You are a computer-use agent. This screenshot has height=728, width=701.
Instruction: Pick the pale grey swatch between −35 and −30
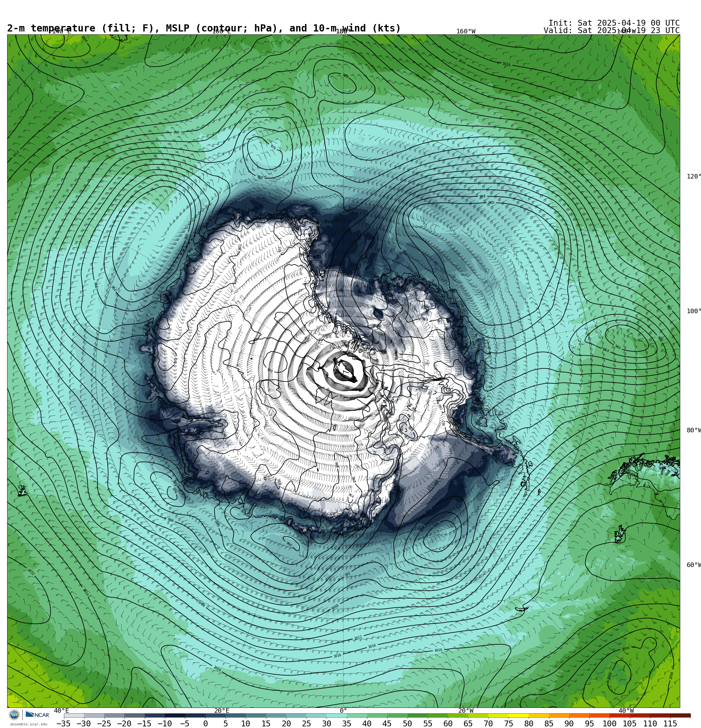click(74, 715)
